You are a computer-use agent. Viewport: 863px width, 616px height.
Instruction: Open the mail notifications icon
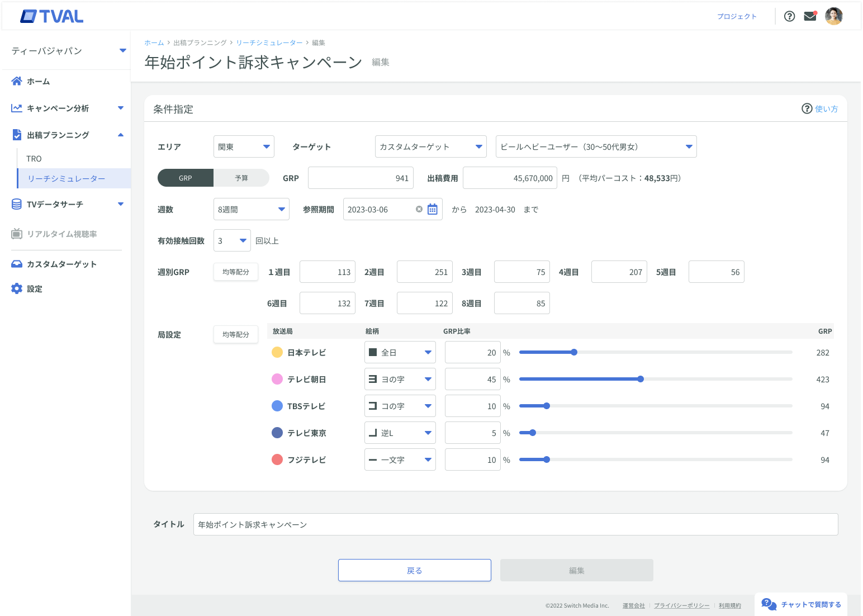pos(810,16)
